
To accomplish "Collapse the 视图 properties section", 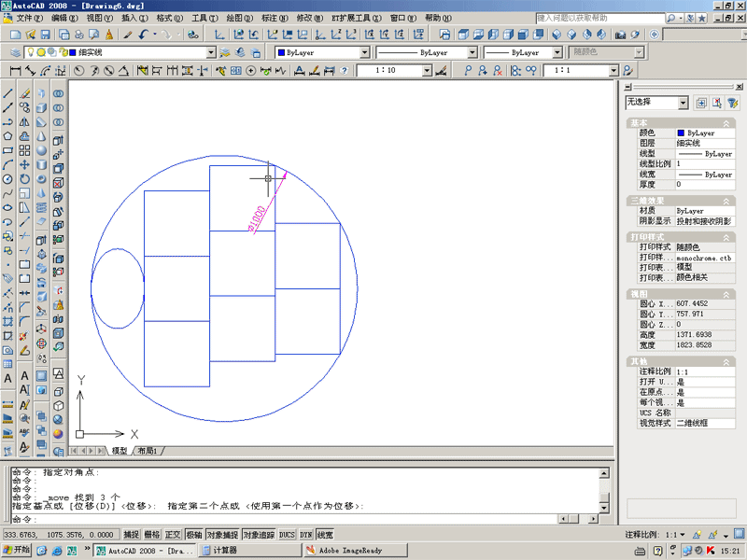I will tap(726, 294).
